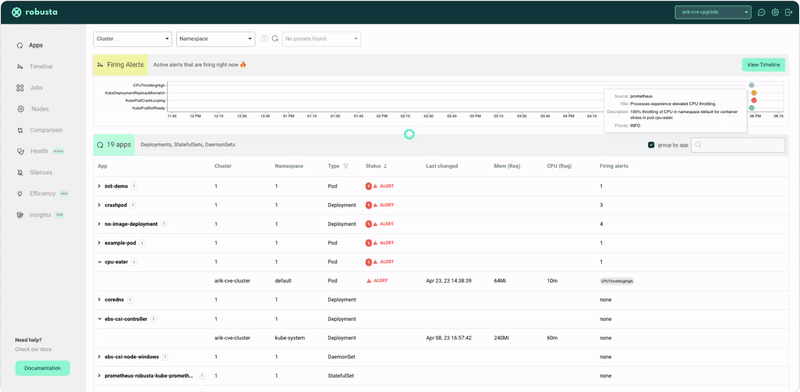Open the arik-cve-upgrade account dropdown
800x392 pixels.
713,12
